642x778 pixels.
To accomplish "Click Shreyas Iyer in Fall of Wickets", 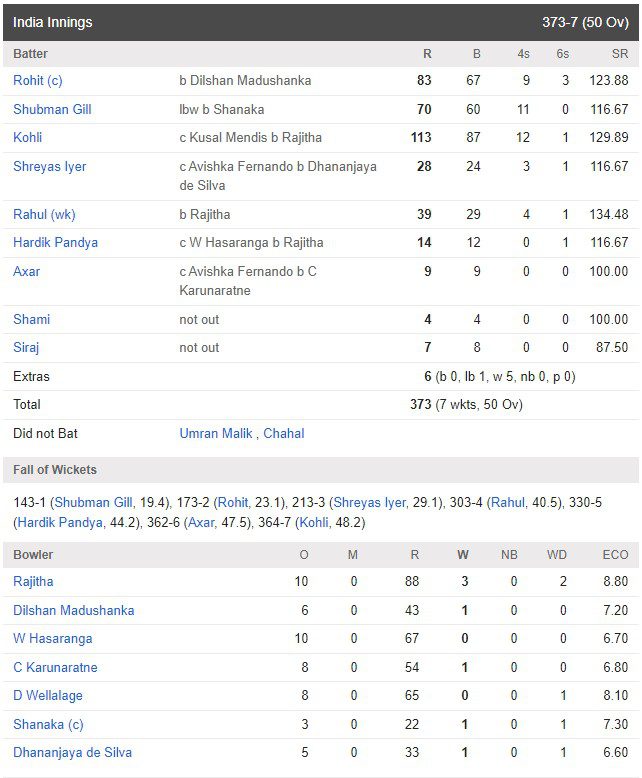I will pyautogui.click(x=370, y=503).
